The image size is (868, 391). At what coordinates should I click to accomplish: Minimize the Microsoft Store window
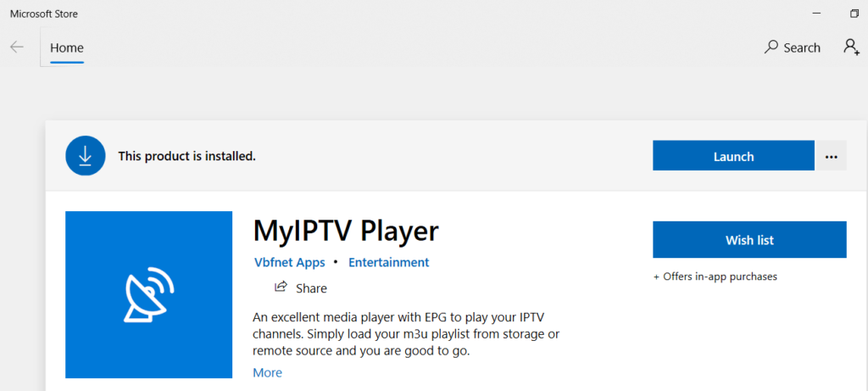tap(816, 14)
